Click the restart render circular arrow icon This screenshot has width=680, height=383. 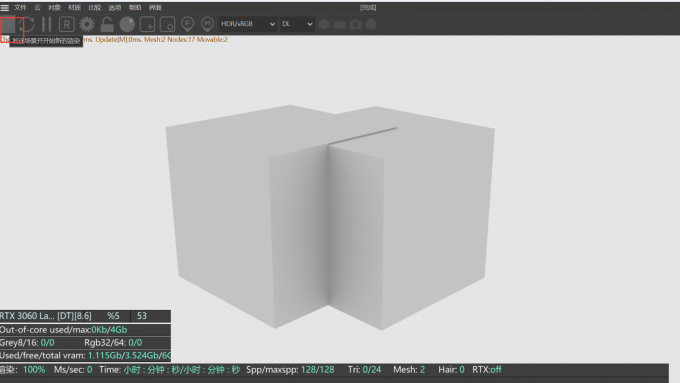point(28,25)
